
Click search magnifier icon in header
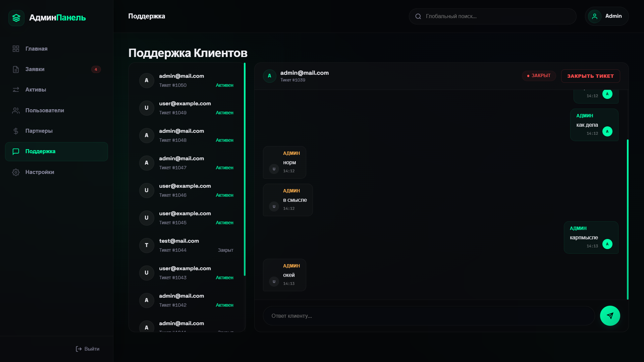(418, 16)
